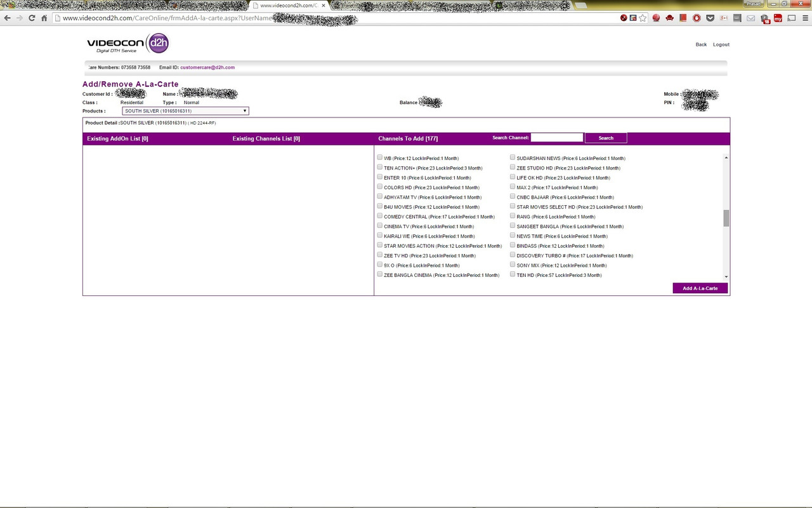Select the ADHYATAM TV checkbox
The height and width of the screenshot is (508, 812).
click(x=379, y=197)
